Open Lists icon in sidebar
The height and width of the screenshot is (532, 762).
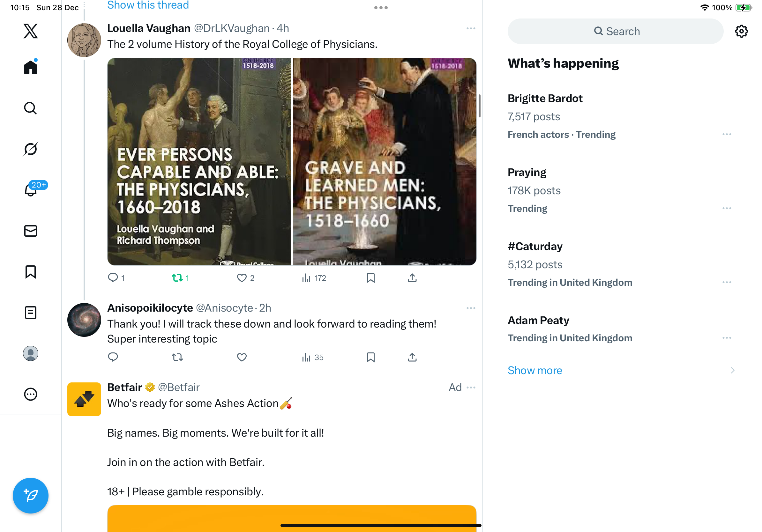[x=31, y=313]
